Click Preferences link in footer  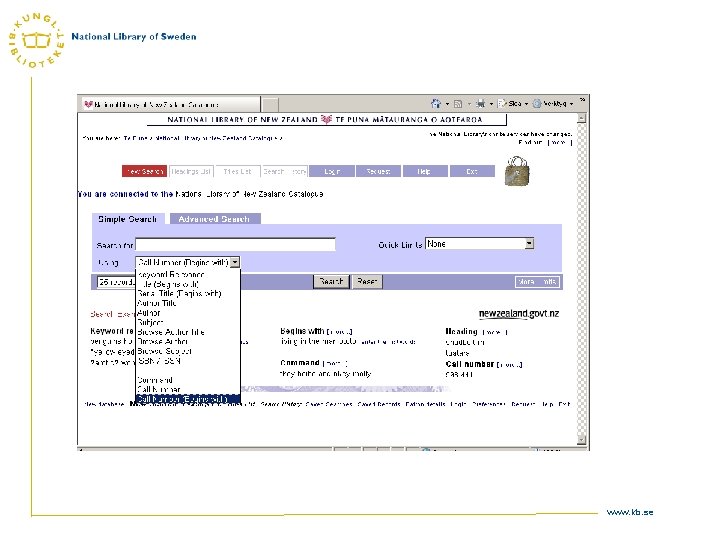pos(489,404)
